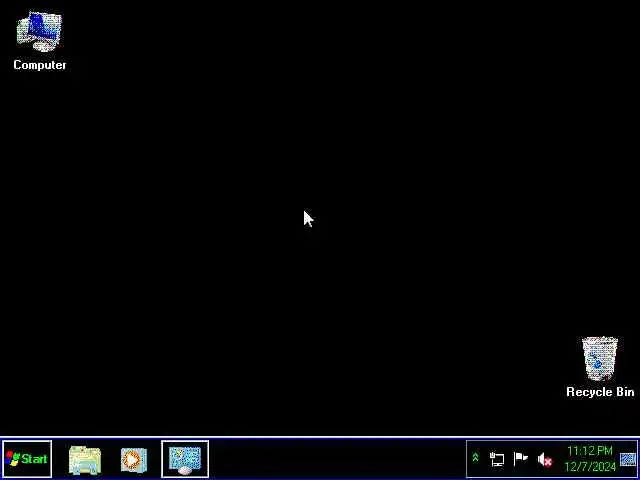
Task: Open the Action Center flag icon
Action: (520, 459)
